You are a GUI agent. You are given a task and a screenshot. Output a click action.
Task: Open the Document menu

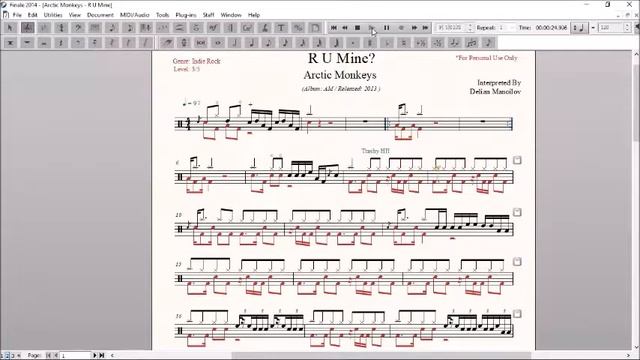(x=100, y=15)
